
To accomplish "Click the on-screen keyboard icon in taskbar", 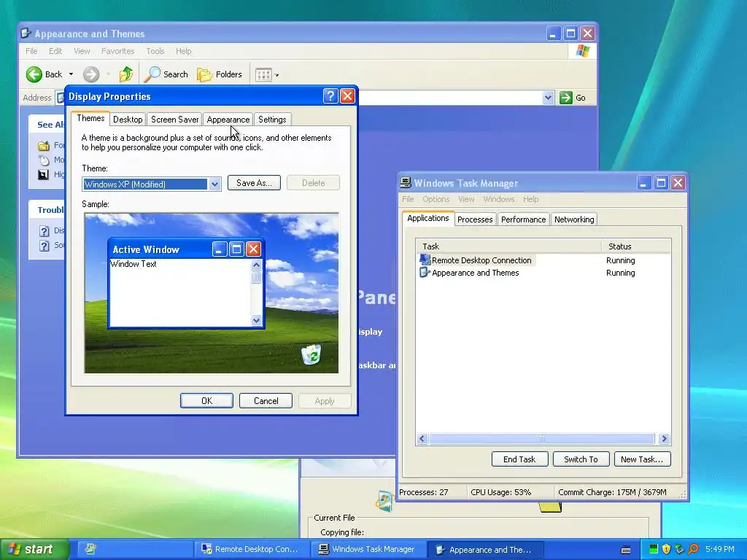I will coord(626,550).
